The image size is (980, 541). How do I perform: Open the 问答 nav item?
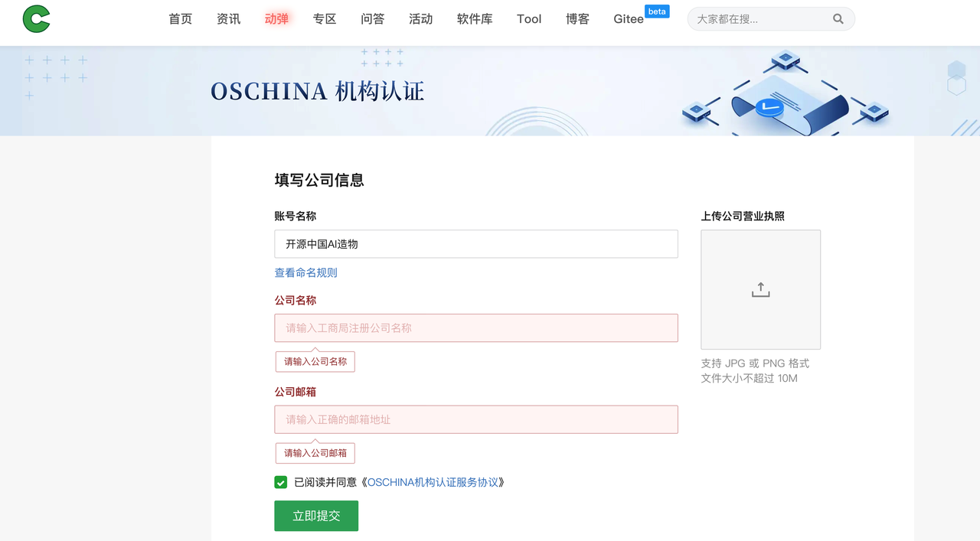coord(373,19)
